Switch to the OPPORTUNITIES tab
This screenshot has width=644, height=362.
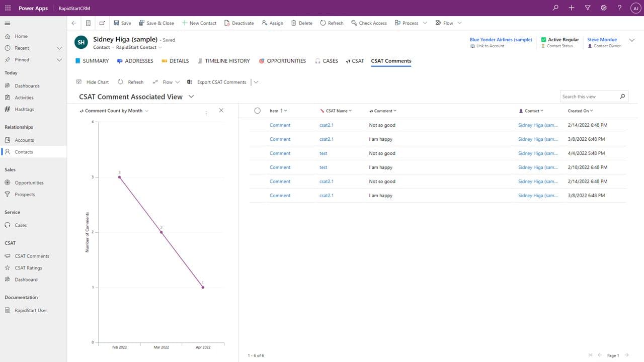(282, 61)
